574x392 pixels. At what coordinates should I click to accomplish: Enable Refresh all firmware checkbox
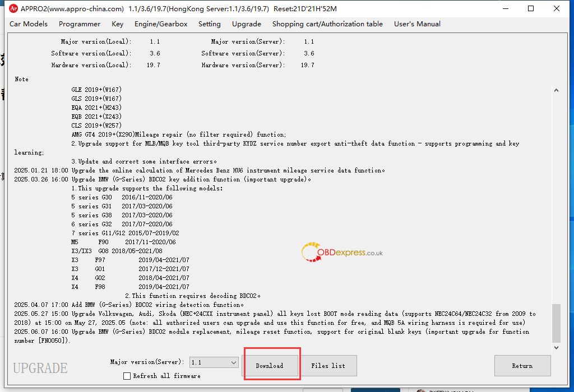click(x=127, y=376)
